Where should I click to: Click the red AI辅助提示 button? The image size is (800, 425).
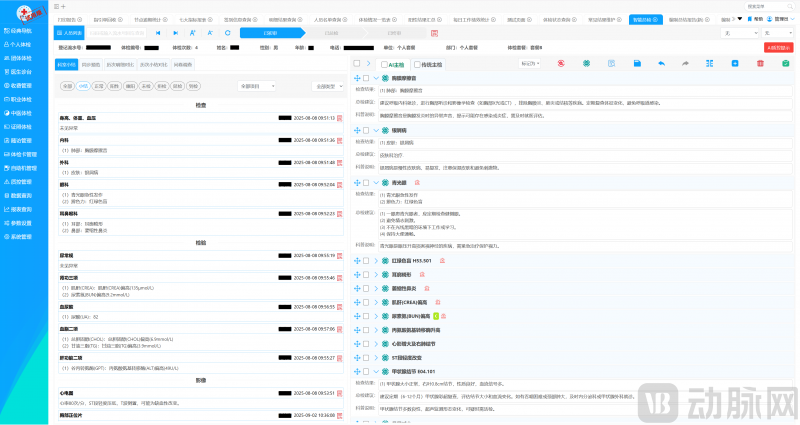pyautogui.click(x=775, y=47)
